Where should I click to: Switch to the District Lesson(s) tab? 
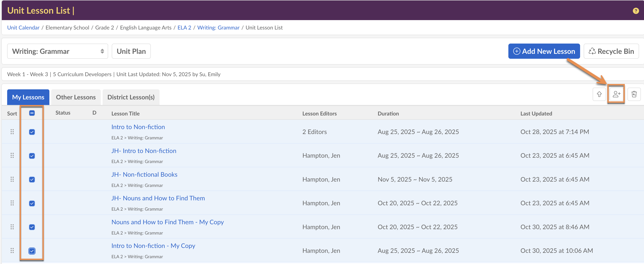pyautogui.click(x=131, y=97)
